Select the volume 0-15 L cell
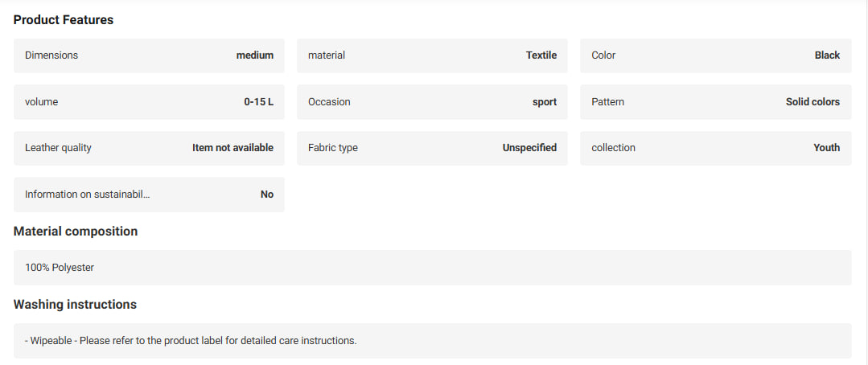The width and height of the screenshot is (868, 365). (x=149, y=102)
